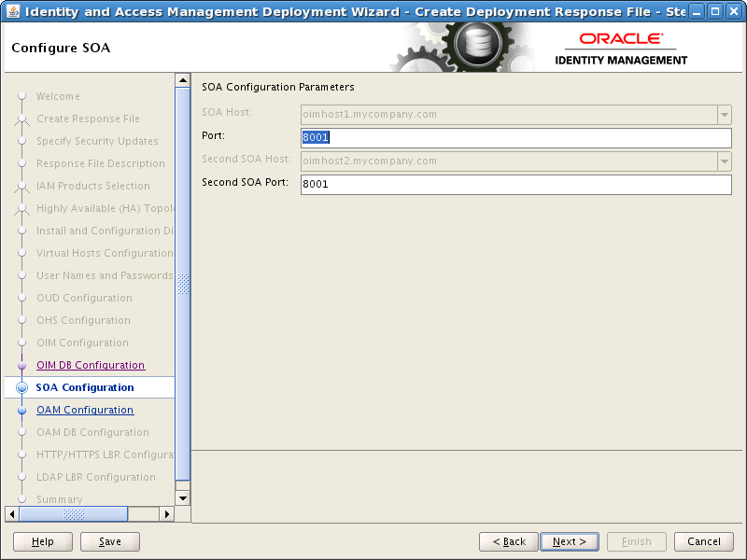Open the OAM Configuration step link

85,410
